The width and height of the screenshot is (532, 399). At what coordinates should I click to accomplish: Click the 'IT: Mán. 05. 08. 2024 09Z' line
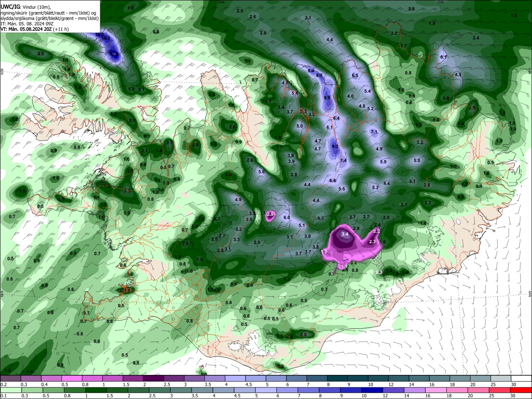click(27, 24)
